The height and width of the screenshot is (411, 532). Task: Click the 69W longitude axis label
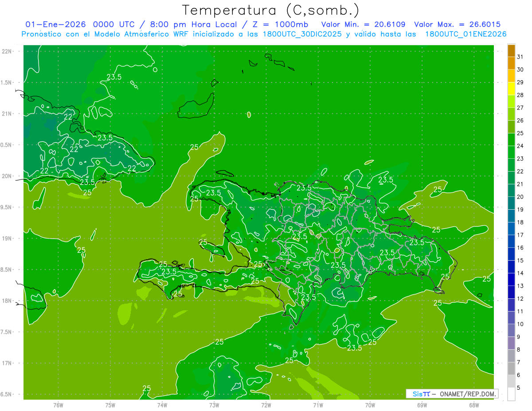[x=422, y=405]
